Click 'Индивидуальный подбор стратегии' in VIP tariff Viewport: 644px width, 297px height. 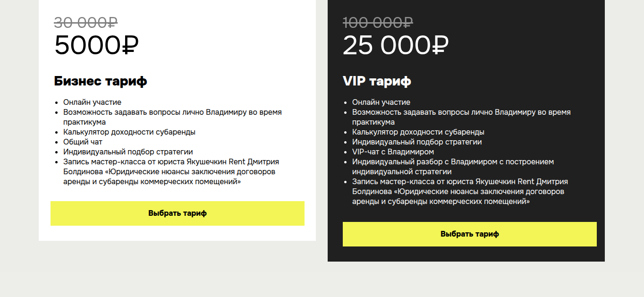click(x=417, y=142)
